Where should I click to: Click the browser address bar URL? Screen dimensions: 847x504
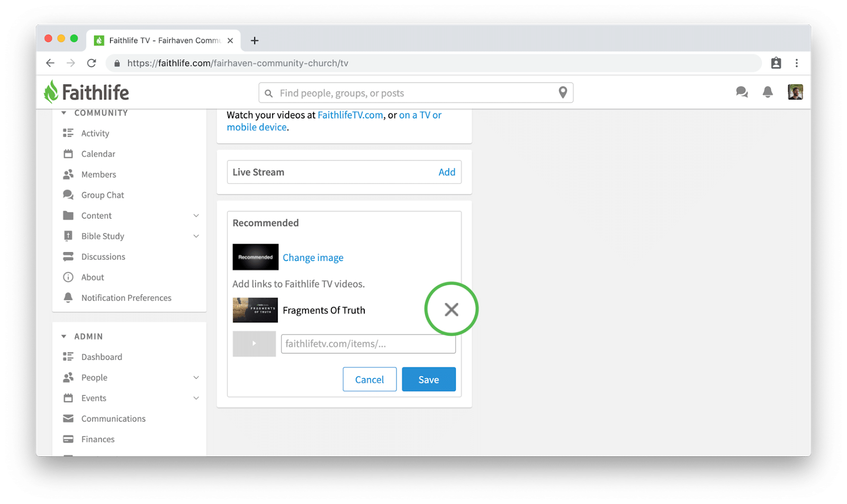coord(238,63)
